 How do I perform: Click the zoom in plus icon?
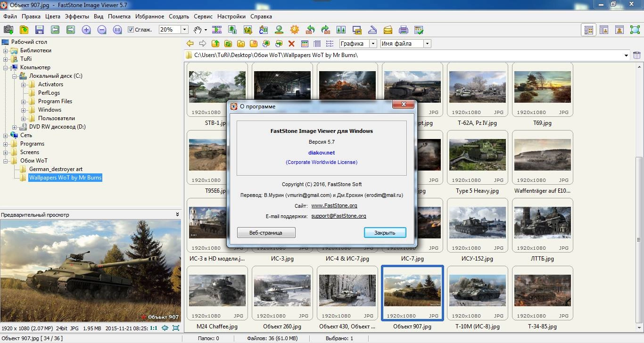[86, 30]
